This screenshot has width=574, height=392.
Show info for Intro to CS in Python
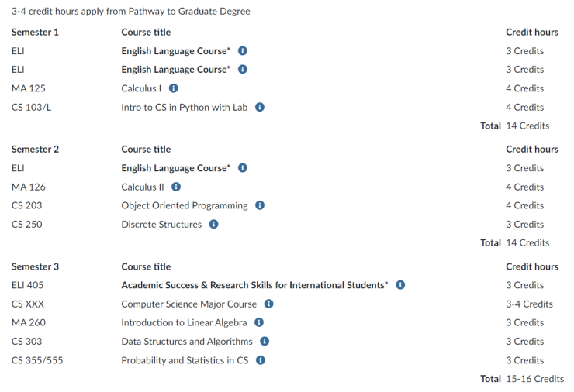pyautogui.click(x=260, y=108)
